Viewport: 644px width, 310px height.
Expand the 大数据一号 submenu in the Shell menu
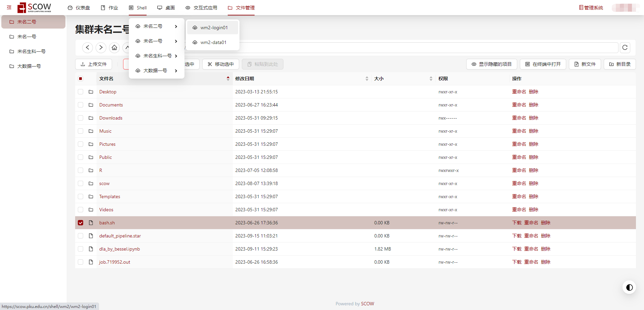click(x=156, y=71)
